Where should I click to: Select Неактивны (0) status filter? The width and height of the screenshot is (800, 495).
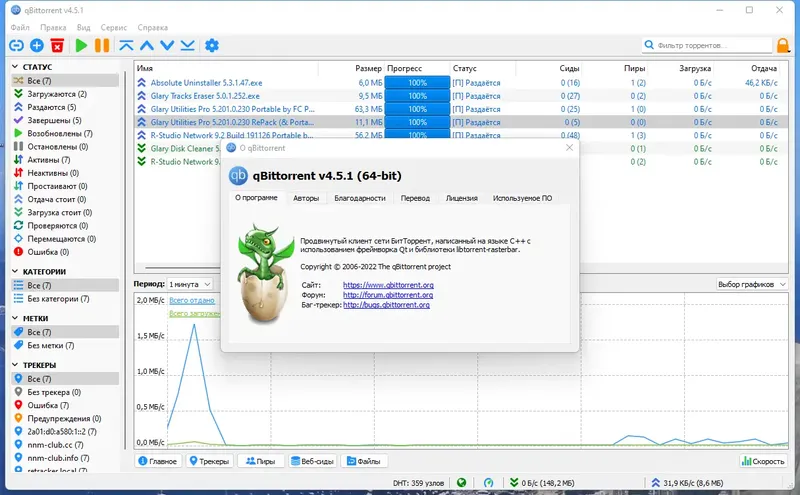65,173
